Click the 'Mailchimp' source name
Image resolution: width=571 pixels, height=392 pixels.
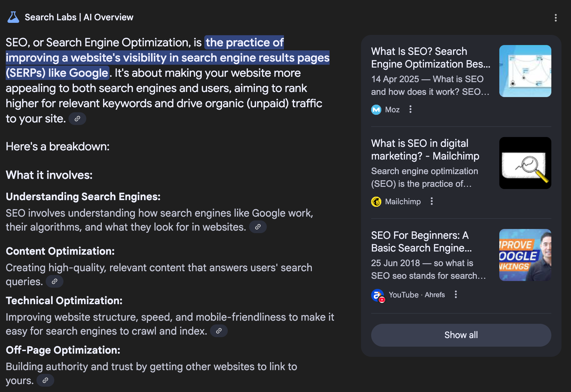tap(403, 202)
